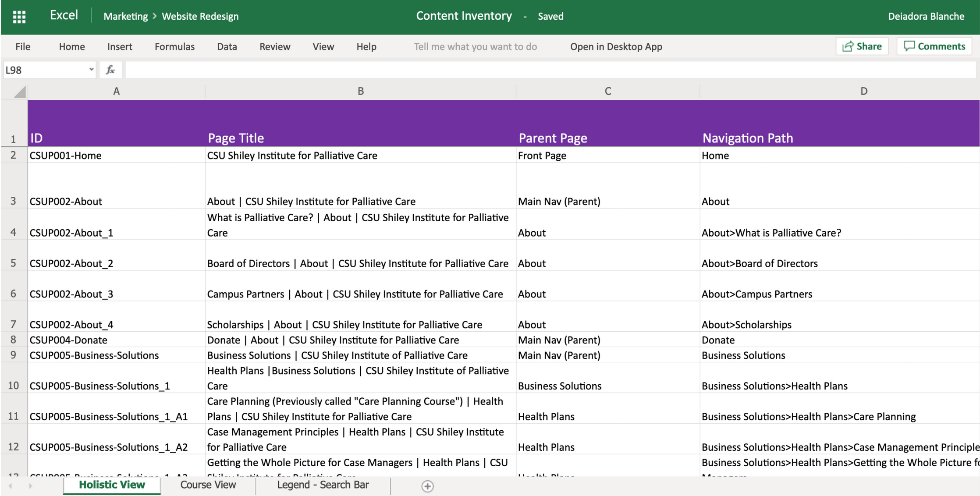This screenshot has width=980, height=496.
Task: Switch to Legend - Search Bar sheet tab
Action: click(x=323, y=485)
